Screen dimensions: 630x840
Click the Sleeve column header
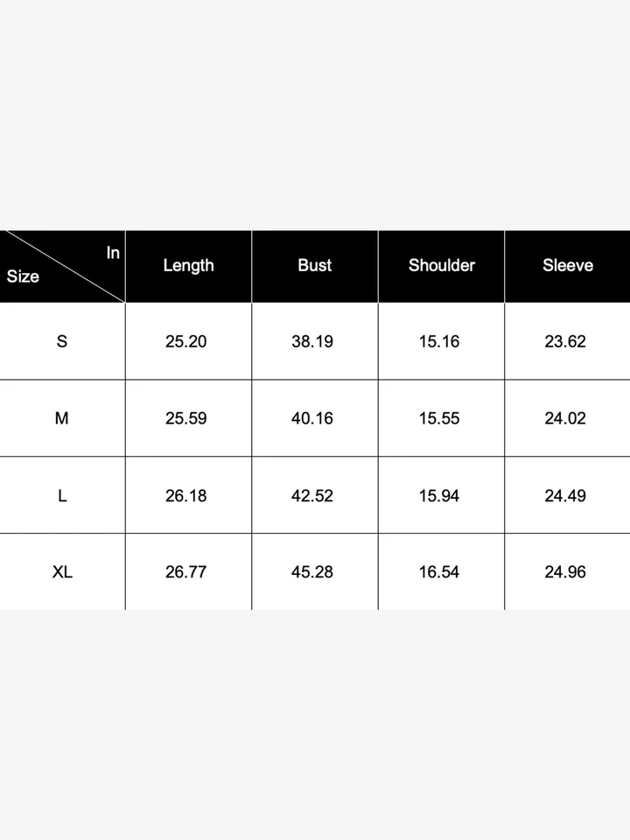coord(568,265)
